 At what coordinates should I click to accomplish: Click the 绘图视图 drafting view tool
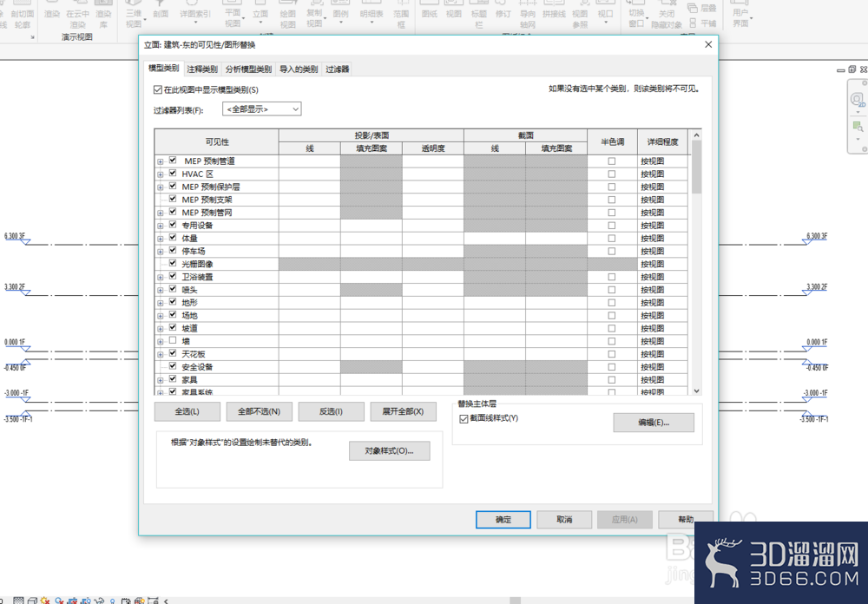coord(287,16)
